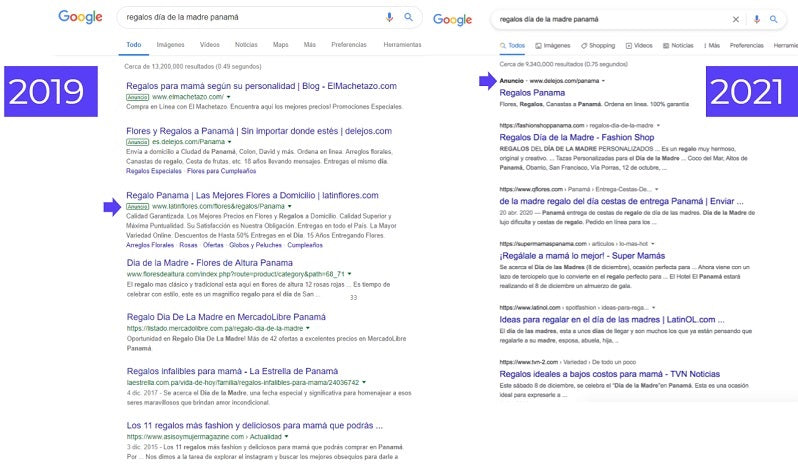This screenshot has width=798, height=468.
Task: Click the Google logo in the 2021 page
Action: tap(452, 20)
